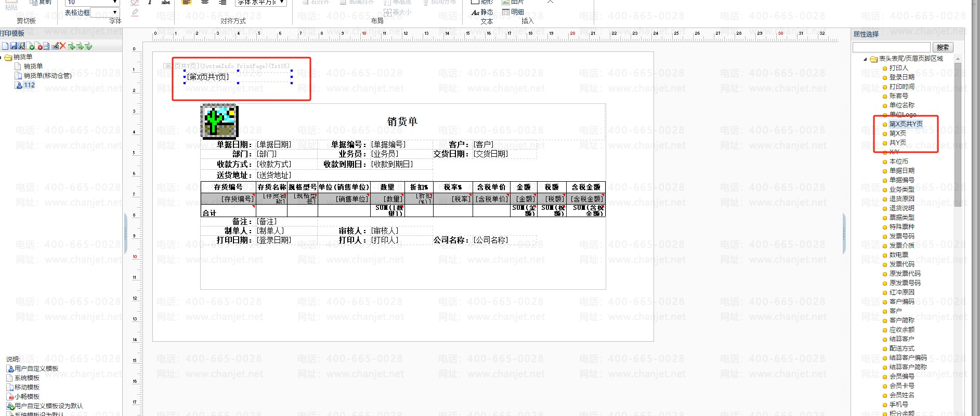Click the new template icon in 打印模板 toolbar

point(5,46)
